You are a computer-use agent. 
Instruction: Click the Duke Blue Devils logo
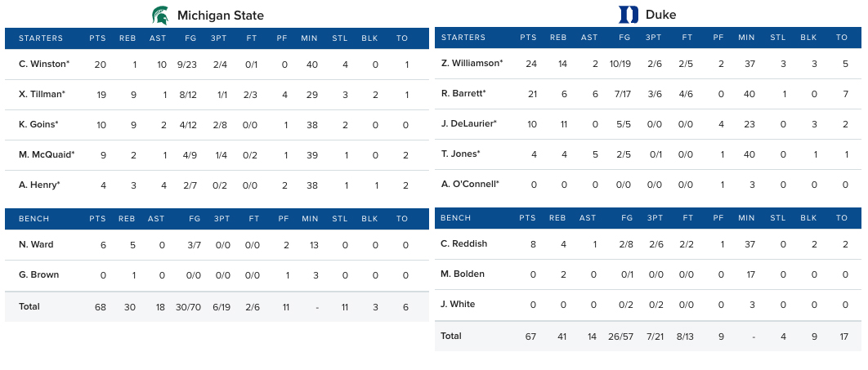tap(629, 15)
